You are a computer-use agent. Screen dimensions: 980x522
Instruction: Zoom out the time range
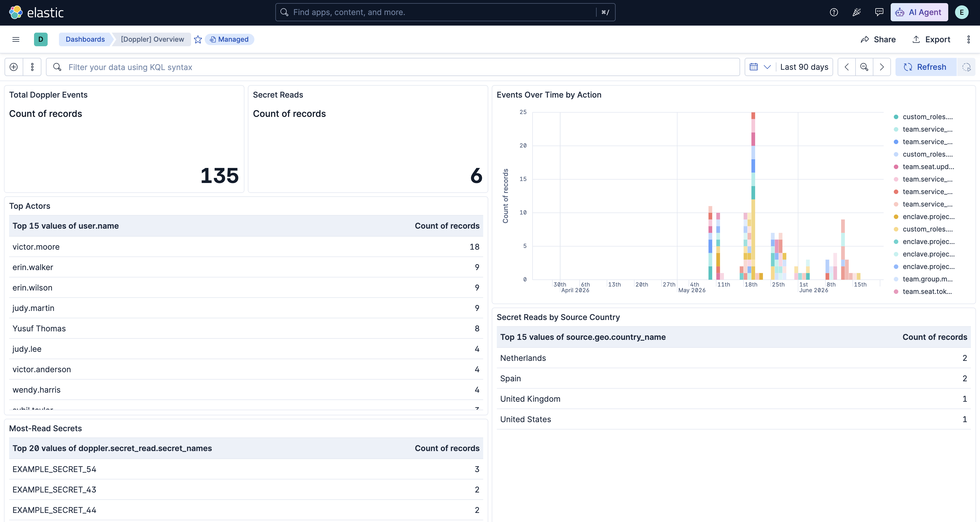(x=864, y=67)
